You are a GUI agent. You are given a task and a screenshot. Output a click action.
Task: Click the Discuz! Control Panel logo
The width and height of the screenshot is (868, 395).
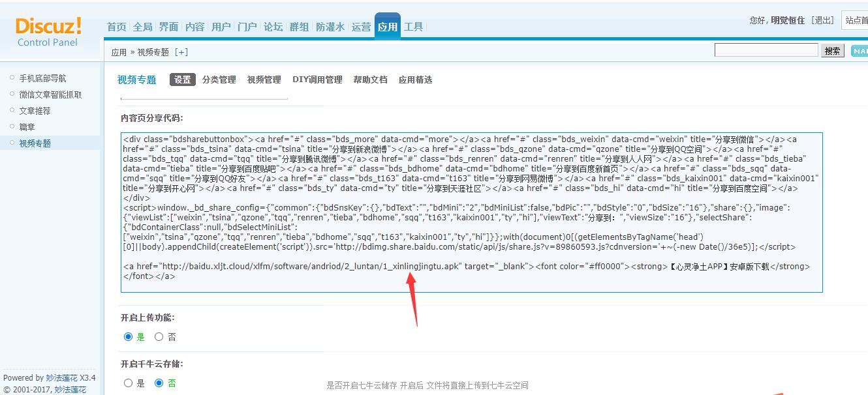[48, 32]
